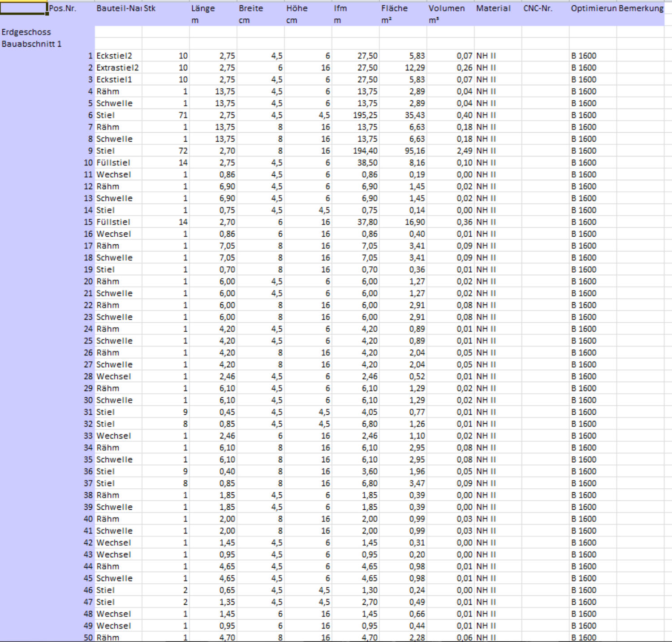Click the 2,49 volume value
The image size is (672, 642).
coord(451,151)
